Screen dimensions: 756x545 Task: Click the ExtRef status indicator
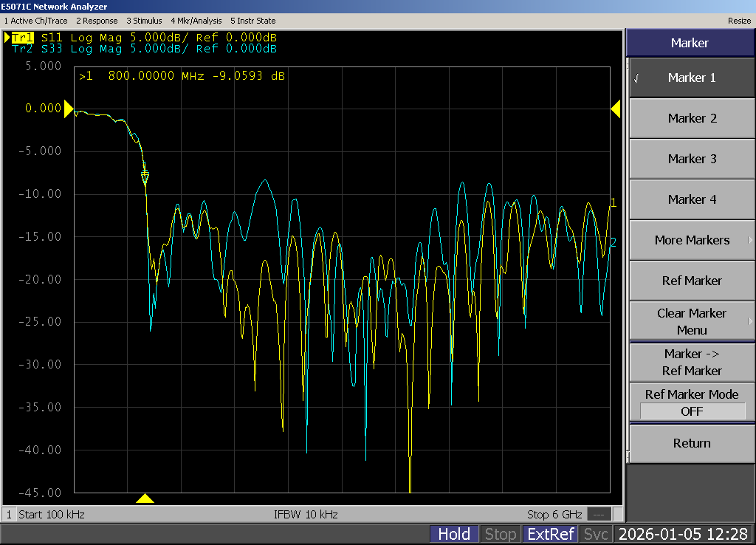coord(550,534)
